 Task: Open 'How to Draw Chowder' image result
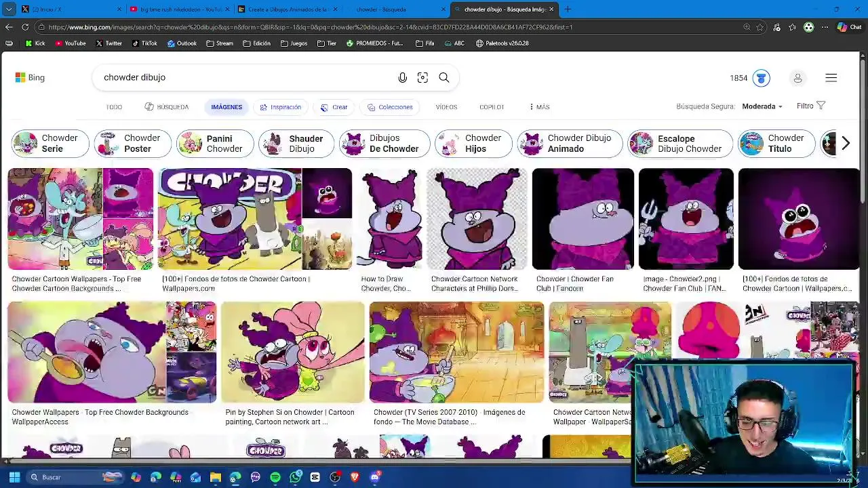point(390,219)
